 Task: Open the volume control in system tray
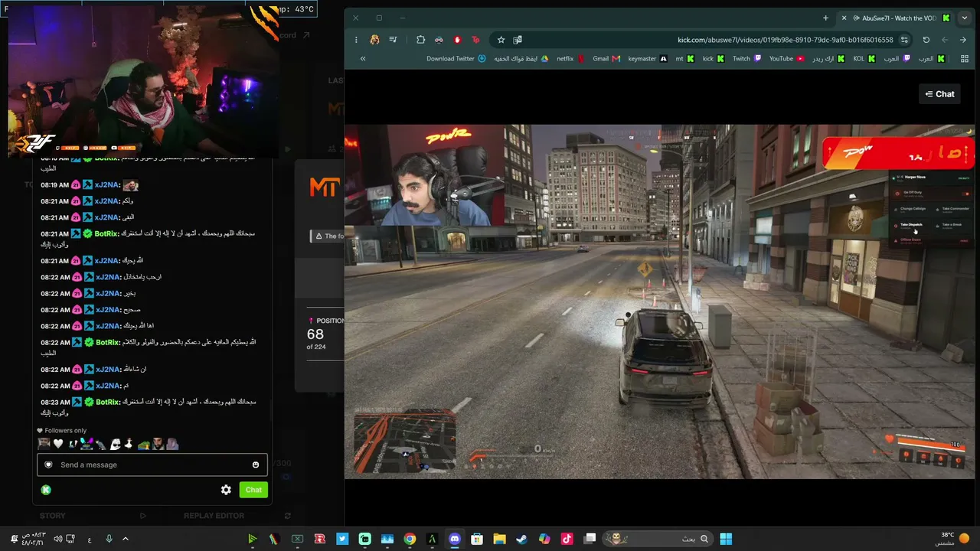point(57,539)
